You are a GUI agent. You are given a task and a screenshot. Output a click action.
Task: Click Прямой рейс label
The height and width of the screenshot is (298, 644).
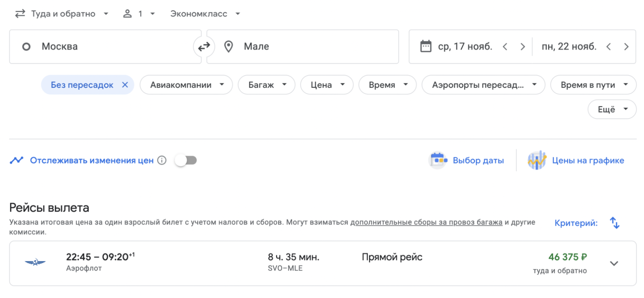392,257
